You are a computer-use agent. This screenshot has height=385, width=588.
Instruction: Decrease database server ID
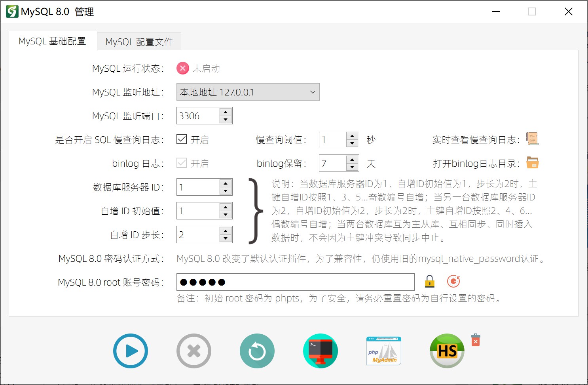coord(226,191)
